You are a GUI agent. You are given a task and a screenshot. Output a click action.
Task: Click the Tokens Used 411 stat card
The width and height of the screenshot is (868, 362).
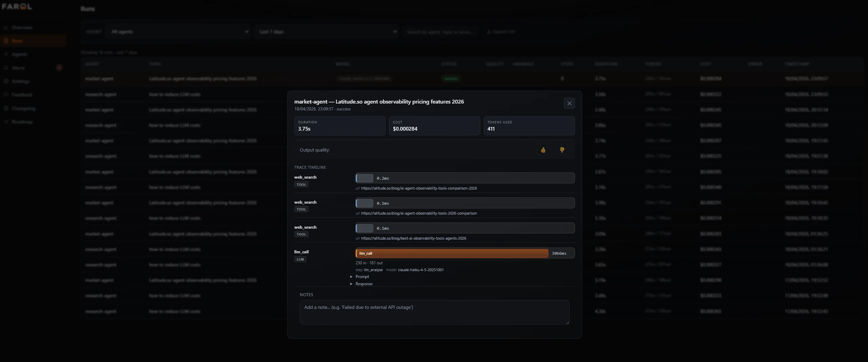coord(529,126)
